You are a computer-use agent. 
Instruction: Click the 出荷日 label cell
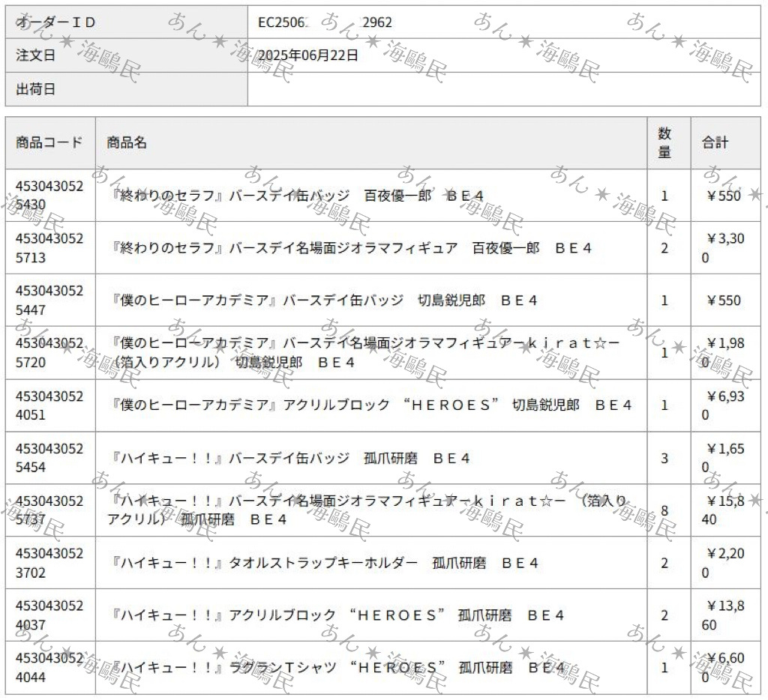(126, 89)
